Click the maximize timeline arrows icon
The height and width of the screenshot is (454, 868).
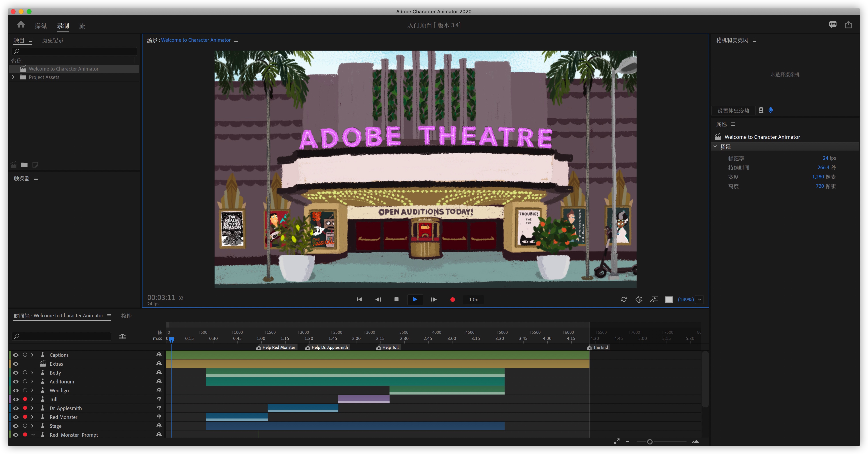[x=617, y=441]
